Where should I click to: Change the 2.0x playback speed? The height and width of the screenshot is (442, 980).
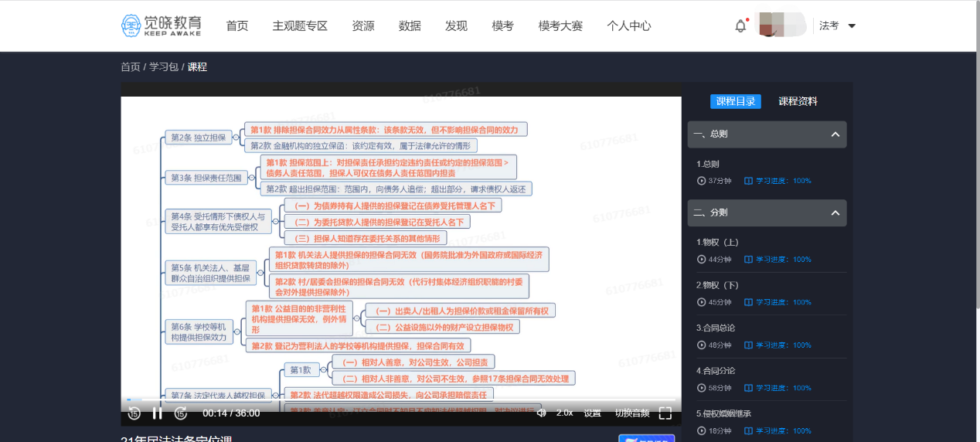564,413
